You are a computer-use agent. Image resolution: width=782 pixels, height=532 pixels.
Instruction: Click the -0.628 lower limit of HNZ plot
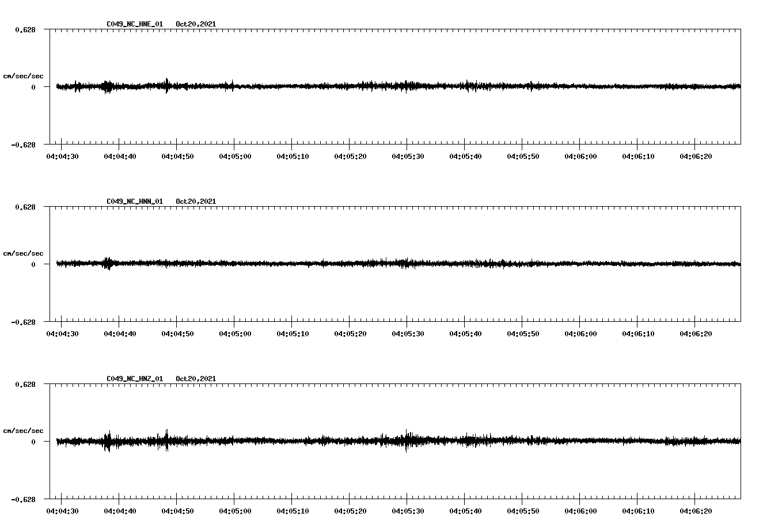tap(23, 499)
